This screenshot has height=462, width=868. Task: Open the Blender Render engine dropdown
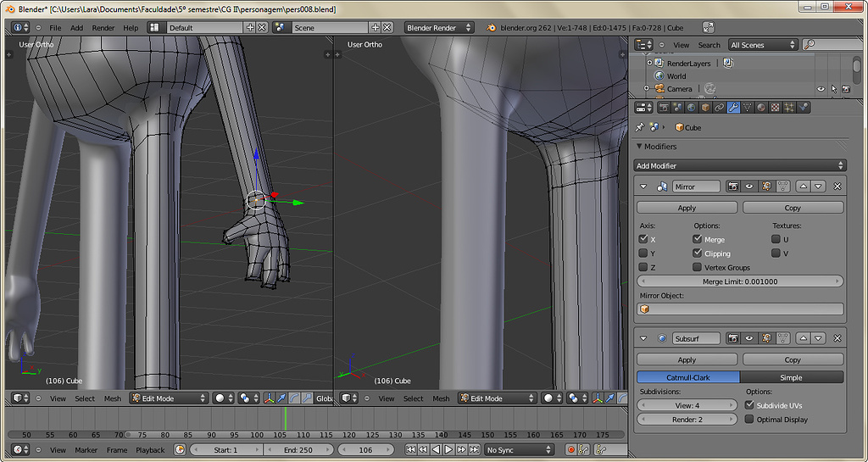click(x=439, y=28)
